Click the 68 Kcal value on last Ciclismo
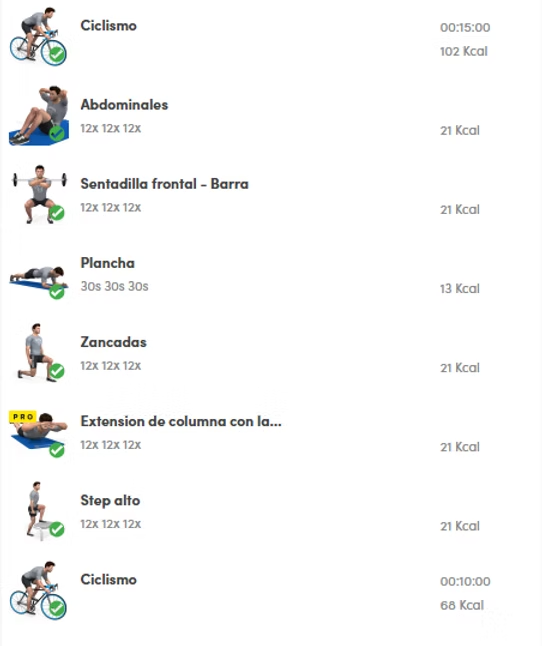This screenshot has height=646, width=542. pyautogui.click(x=462, y=605)
